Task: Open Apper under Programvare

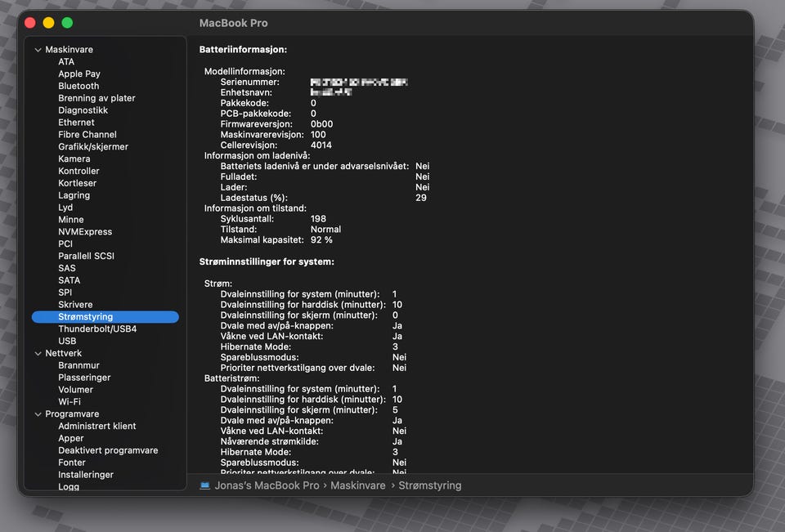Action: (x=70, y=438)
